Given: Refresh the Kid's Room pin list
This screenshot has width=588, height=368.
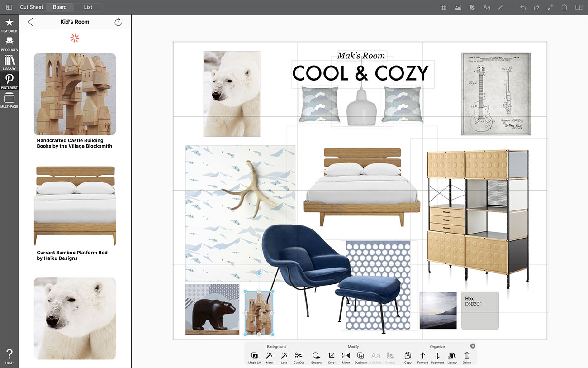Looking at the screenshot, I should pos(119,22).
